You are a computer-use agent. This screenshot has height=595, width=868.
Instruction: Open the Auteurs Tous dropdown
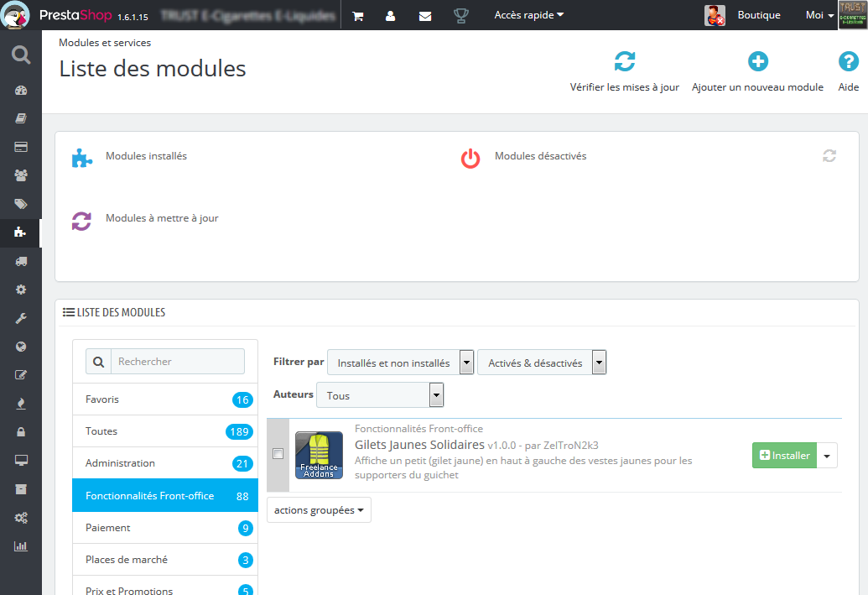(x=380, y=395)
